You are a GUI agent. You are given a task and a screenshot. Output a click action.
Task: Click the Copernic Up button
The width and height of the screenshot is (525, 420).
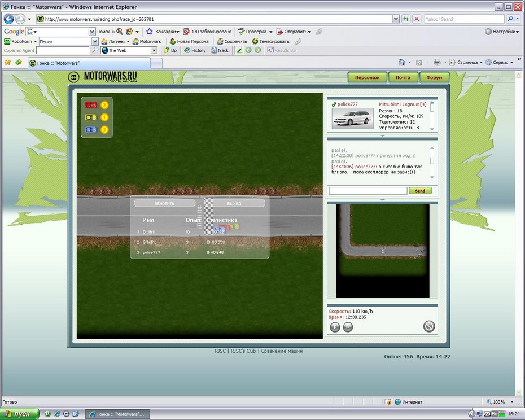click(170, 50)
